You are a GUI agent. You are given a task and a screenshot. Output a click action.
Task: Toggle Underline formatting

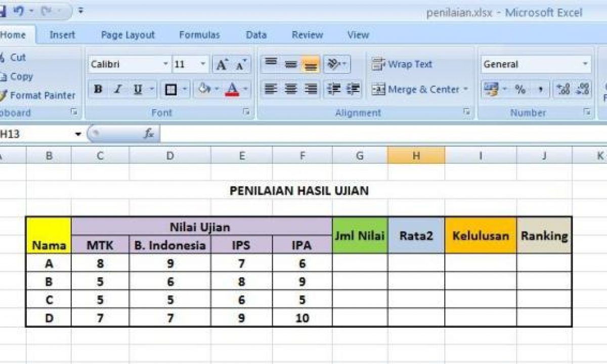(137, 89)
